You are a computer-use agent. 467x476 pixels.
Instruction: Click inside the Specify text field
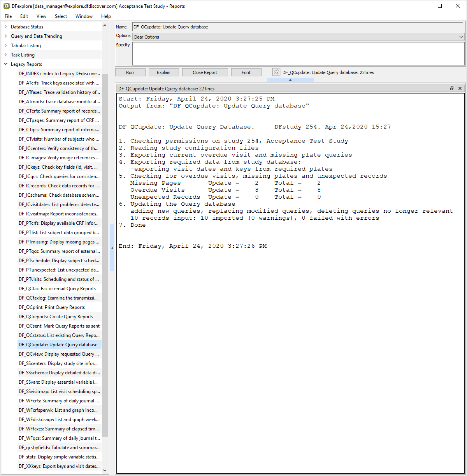pyautogui.click(x=298, y=54)
